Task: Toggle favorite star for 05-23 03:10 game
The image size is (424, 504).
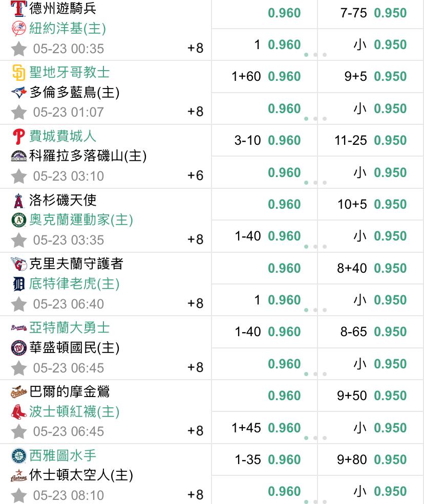Action: [x=18, y=176]
